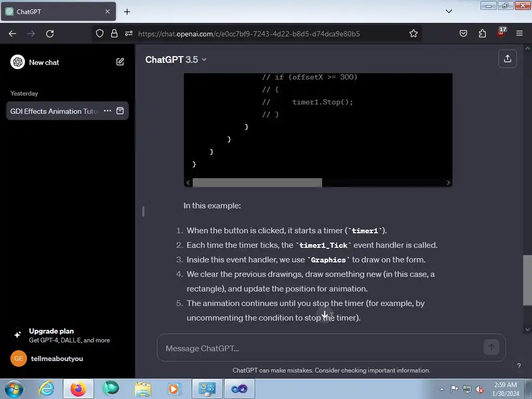Go back with browser back arrow
532x399 pixels.
(12, 34)
